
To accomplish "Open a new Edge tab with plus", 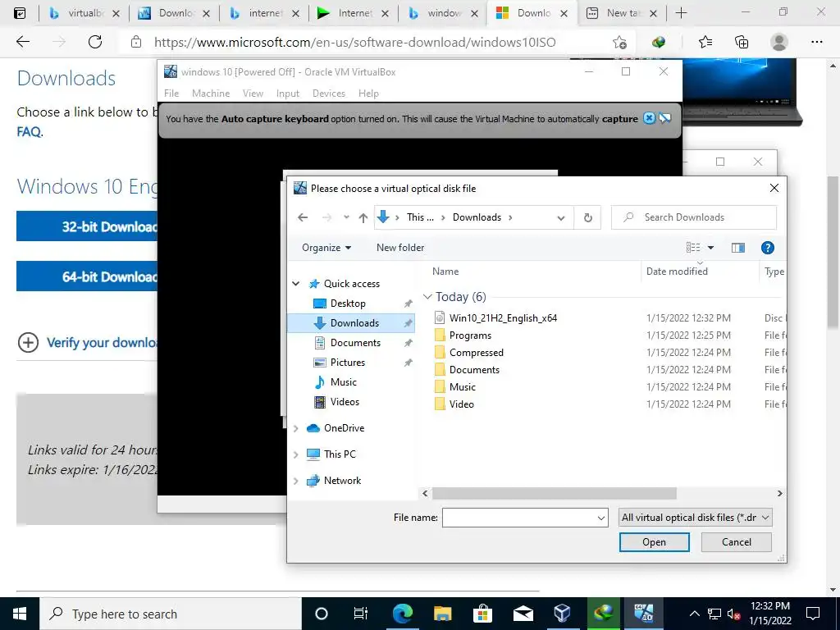I will click(x=681, y=13).
